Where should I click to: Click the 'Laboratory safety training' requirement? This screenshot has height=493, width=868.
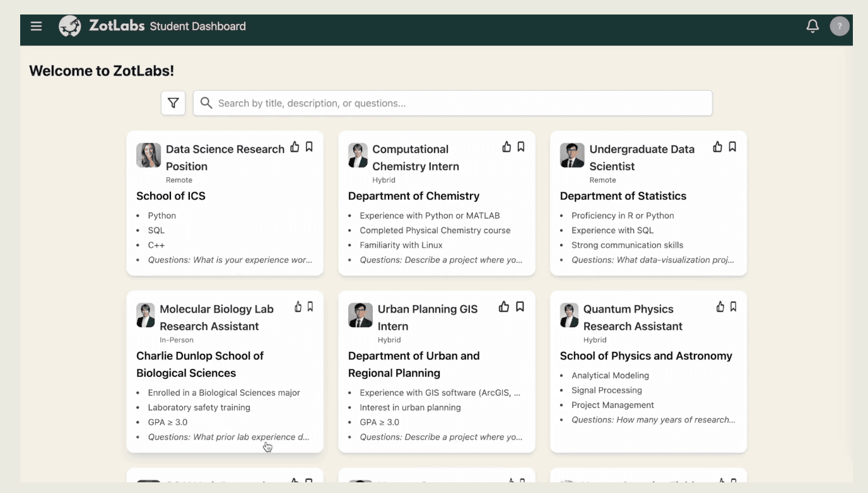coord(199,407)
